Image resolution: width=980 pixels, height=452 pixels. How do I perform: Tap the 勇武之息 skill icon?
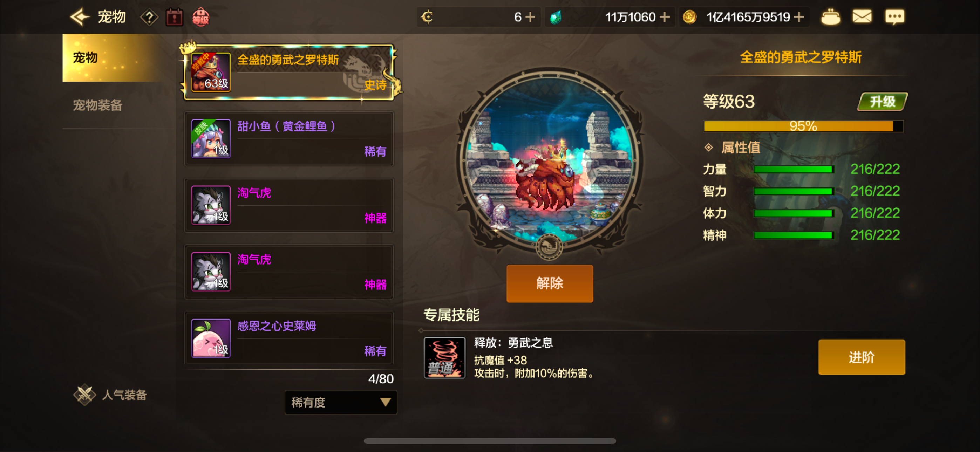click(x=444, y=358)
